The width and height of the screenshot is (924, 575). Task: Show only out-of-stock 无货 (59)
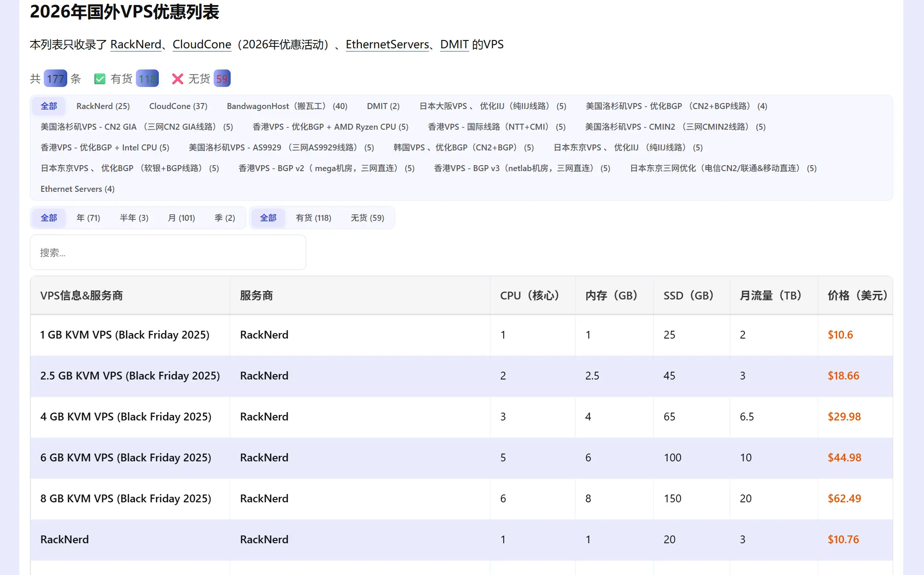367,218
